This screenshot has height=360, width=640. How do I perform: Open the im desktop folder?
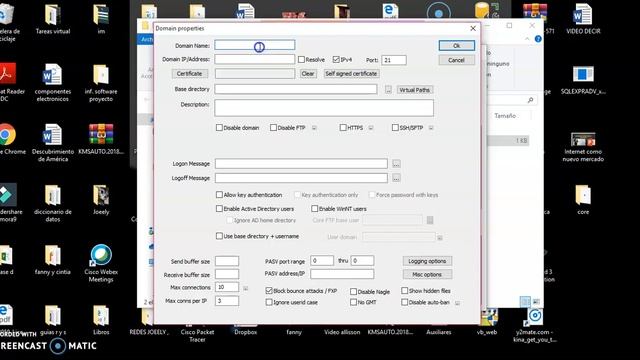101,19
